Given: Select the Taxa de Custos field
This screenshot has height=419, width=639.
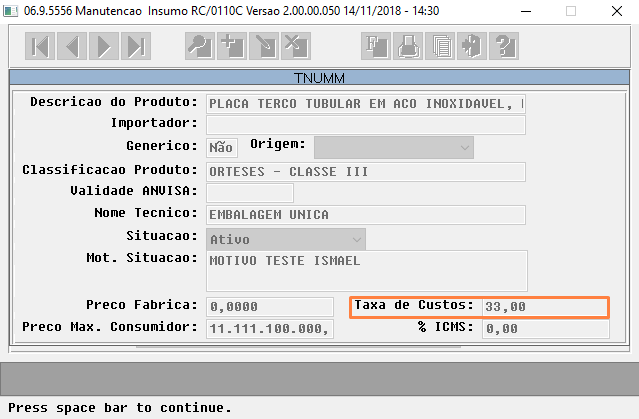Looking at the screenshot, I should coord(545,307).
